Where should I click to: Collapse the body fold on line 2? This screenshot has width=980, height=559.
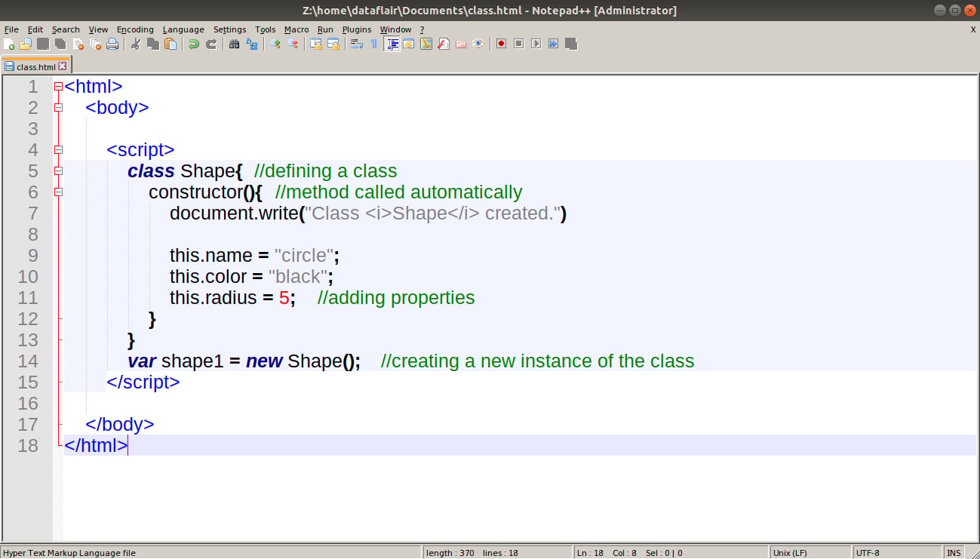pyautogui.click(x=58, y=108)
